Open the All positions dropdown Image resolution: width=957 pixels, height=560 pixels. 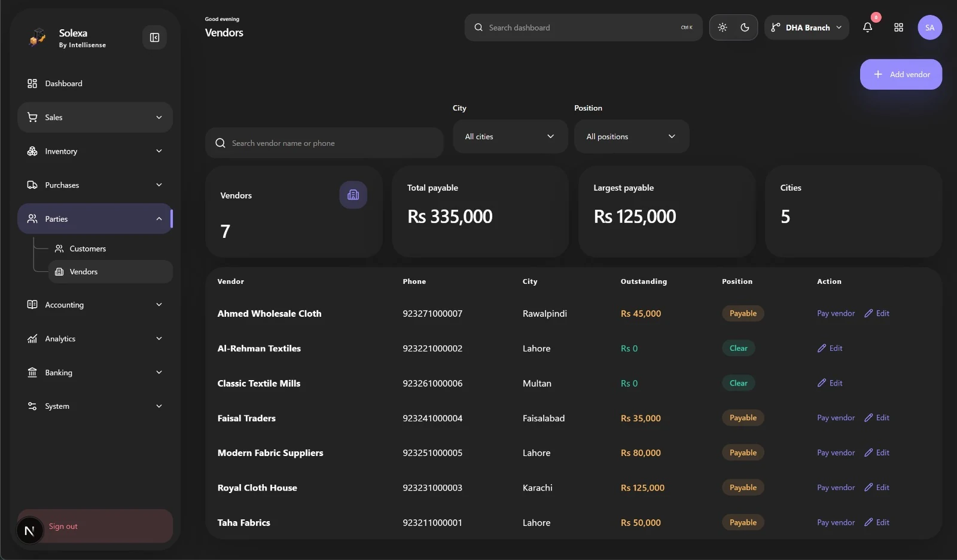click(632, 136)
